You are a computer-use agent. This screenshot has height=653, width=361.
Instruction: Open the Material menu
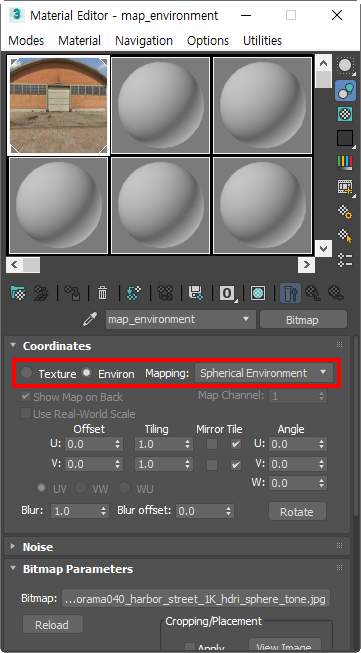point(80,40)
